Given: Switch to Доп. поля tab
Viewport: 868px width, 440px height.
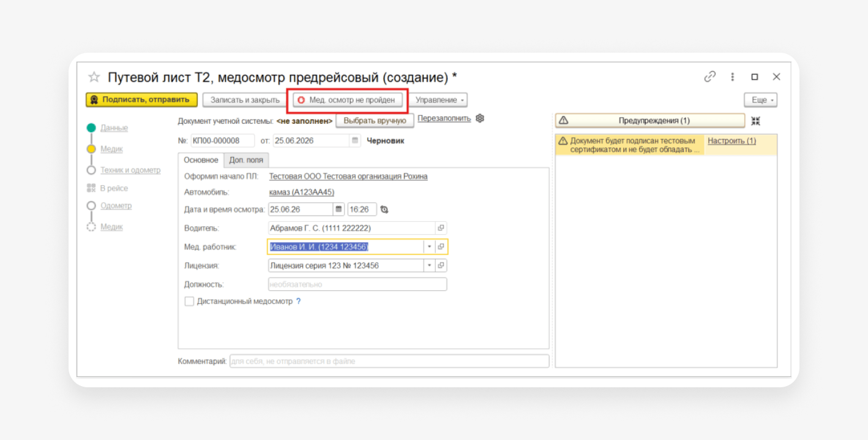Looking at the screenshot, I should pos(246,160).
